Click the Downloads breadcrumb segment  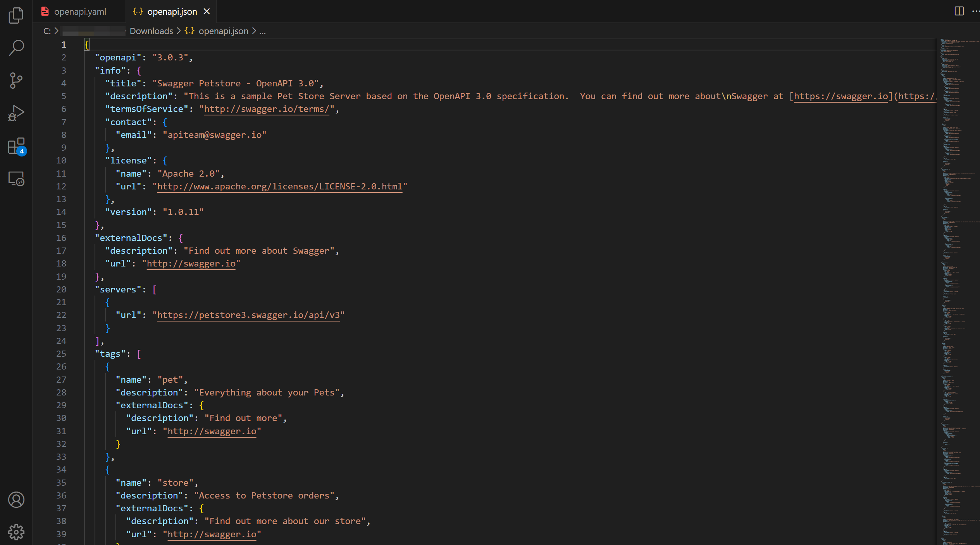[151, 31]
